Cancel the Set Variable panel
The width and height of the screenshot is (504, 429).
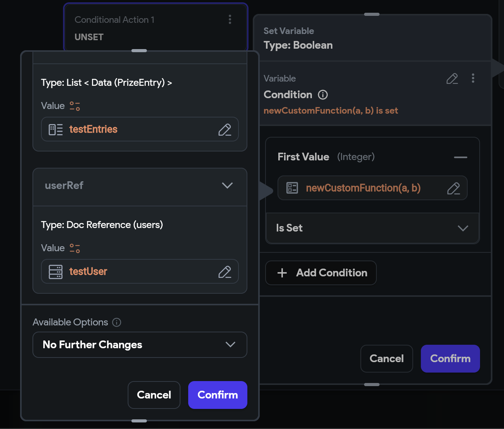pos(387,359)
